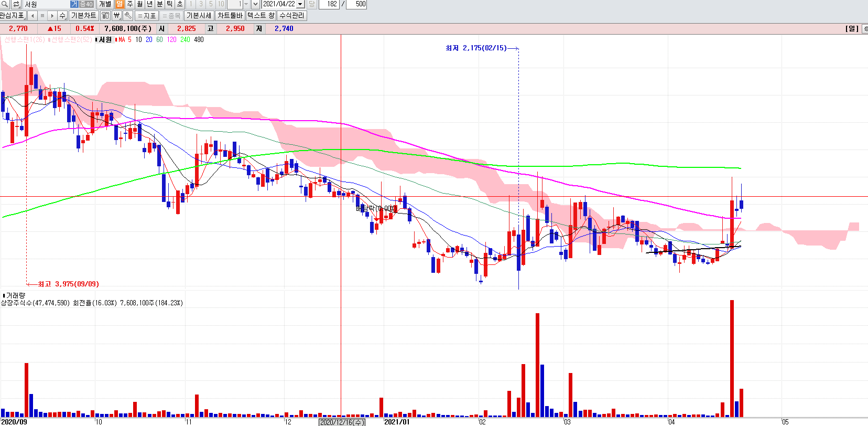Click the 고 high price label
The height and width of the screenshot is (426, 868).
pyautogui.click(x=210, y=28)
